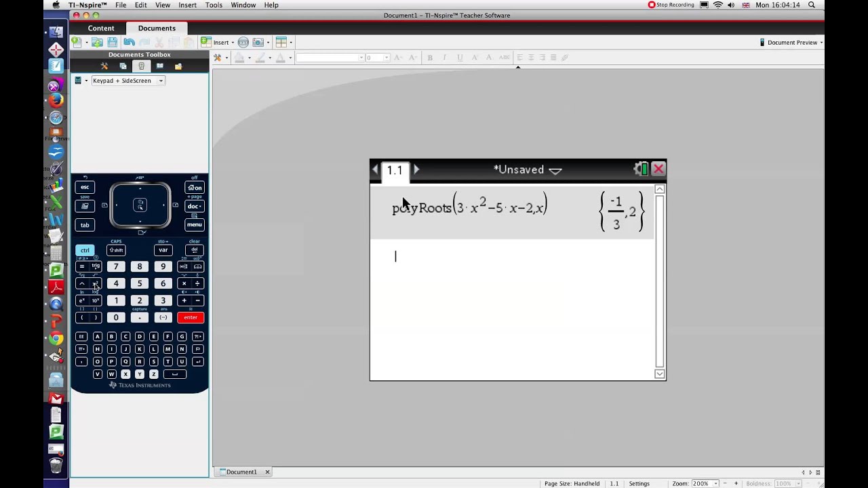The width and height of the screenshot is (868, 488).
Task: Toggle italic text formatting
Action: (x=445, y=58)
